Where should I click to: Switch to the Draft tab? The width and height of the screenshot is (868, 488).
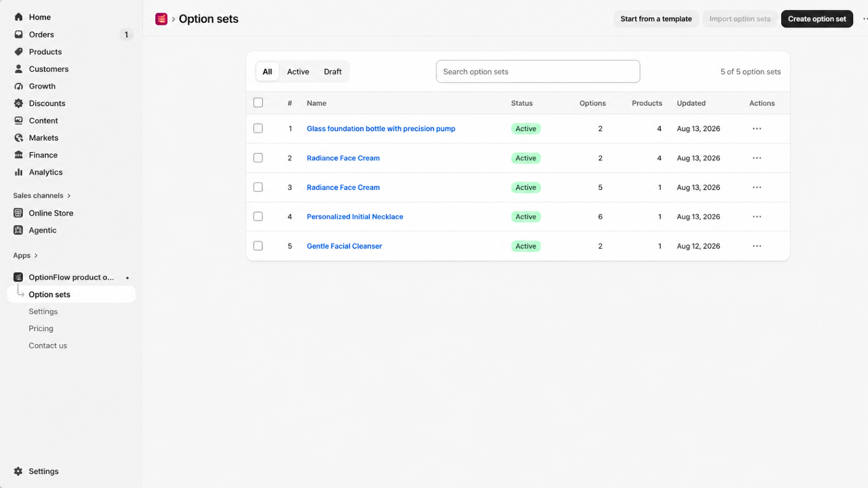coord(333,72)
